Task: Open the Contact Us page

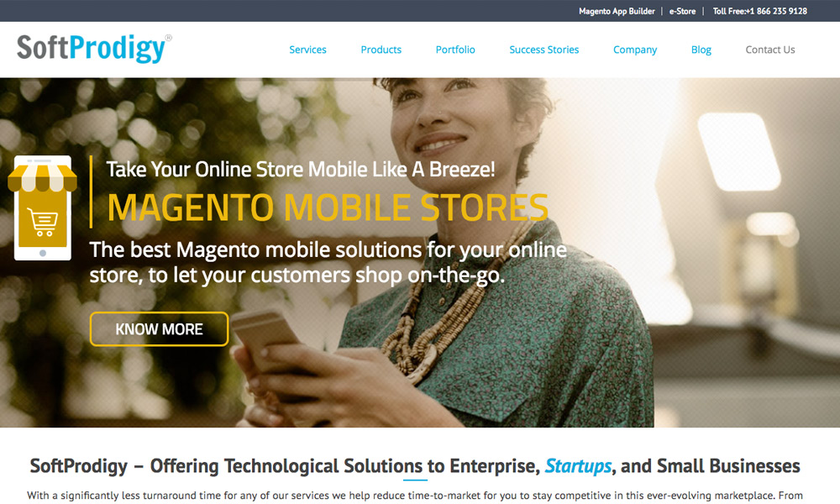Action: tap(769, 50)
